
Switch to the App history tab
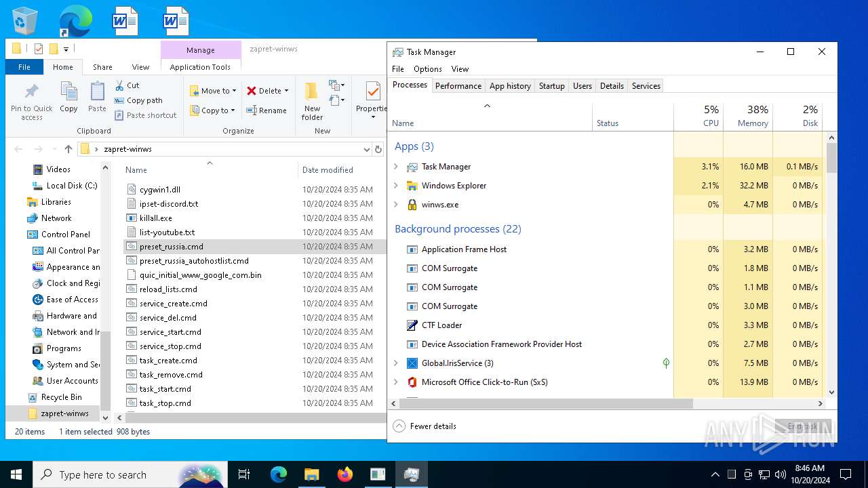click(510, 86)
